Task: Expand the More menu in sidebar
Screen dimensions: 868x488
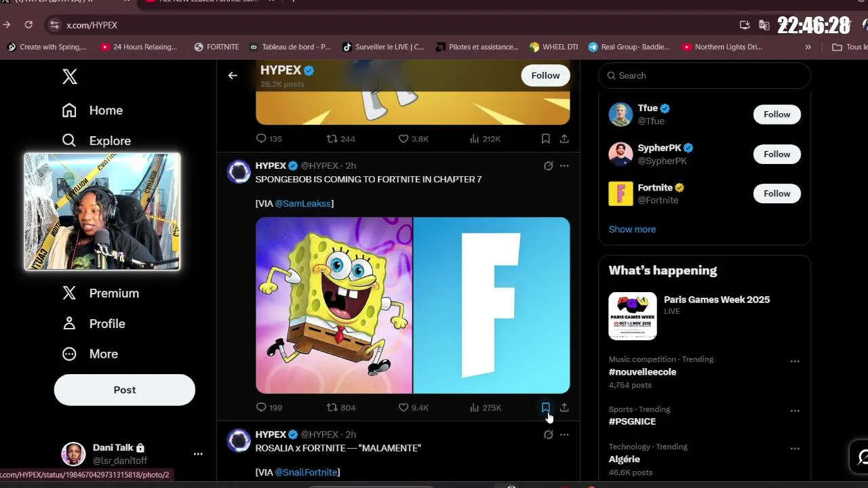Action: [90, 354]
